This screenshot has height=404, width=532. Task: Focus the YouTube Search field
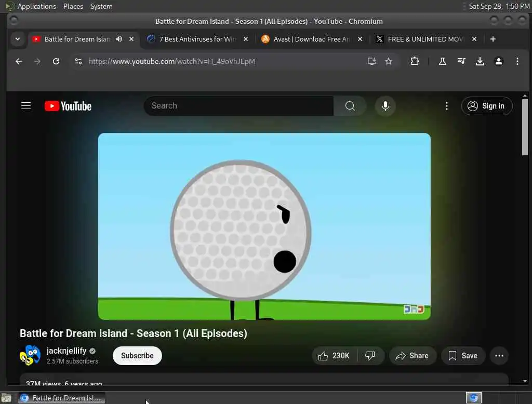(239, 106)
